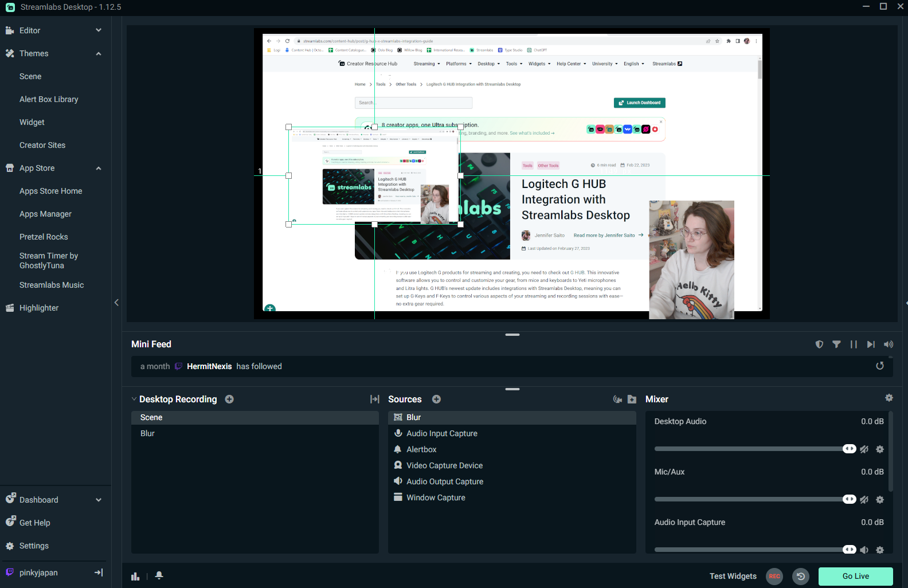Open Apps Store Home
Screen dimensions: 908x588
tap(51, 191)
